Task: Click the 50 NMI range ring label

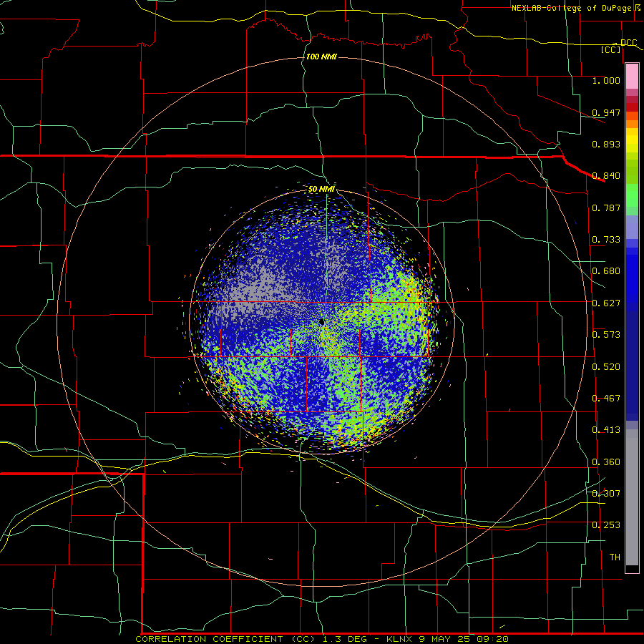Action: 321,189
